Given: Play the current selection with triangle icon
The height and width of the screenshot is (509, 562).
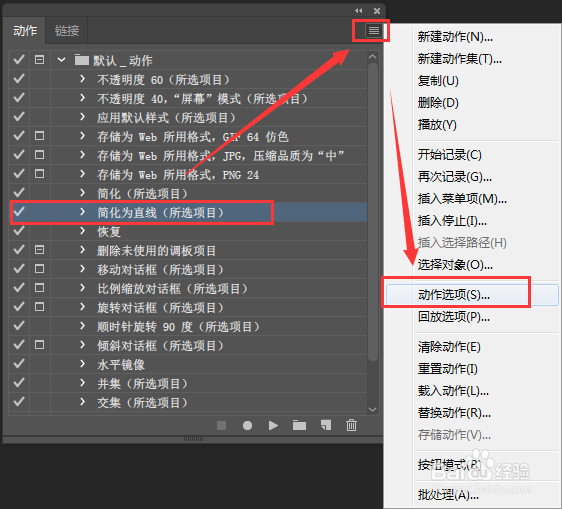Looking at the screenshot, I should 273,425.
